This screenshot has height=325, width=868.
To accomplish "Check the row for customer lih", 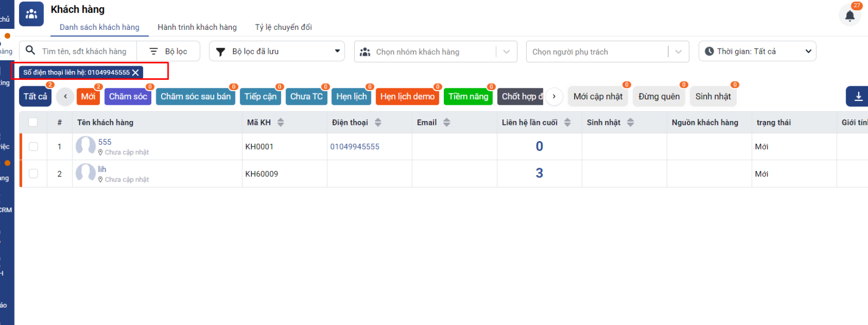I will pyautogui.click(x=34, y=174).
